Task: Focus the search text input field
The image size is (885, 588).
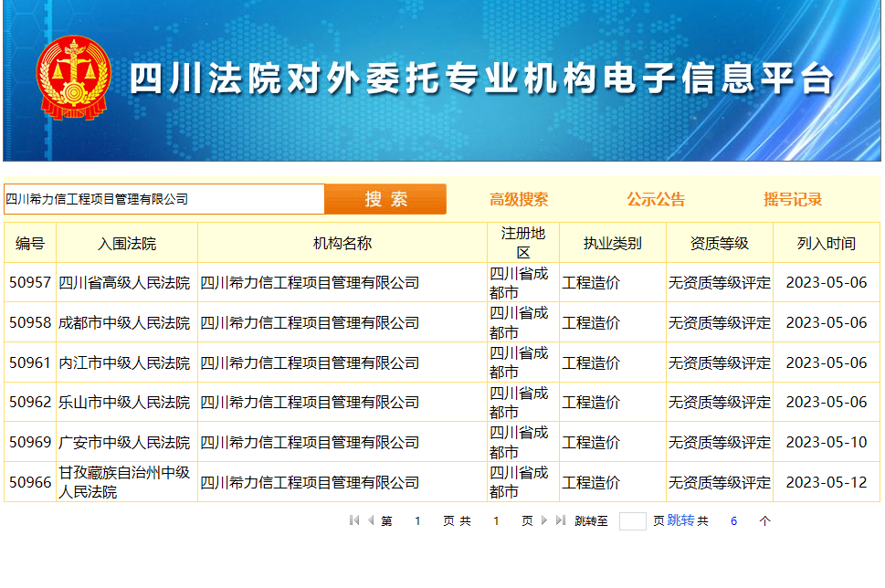Action: pos(164,199)
